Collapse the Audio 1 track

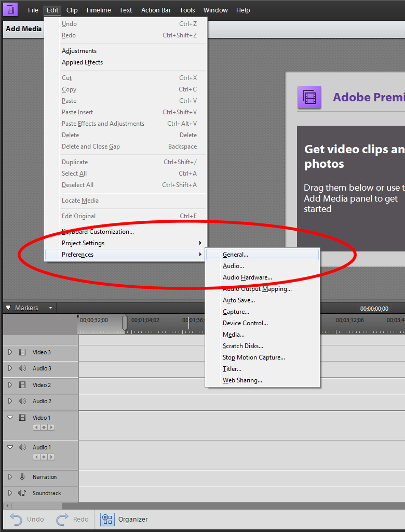click(10, 447)
